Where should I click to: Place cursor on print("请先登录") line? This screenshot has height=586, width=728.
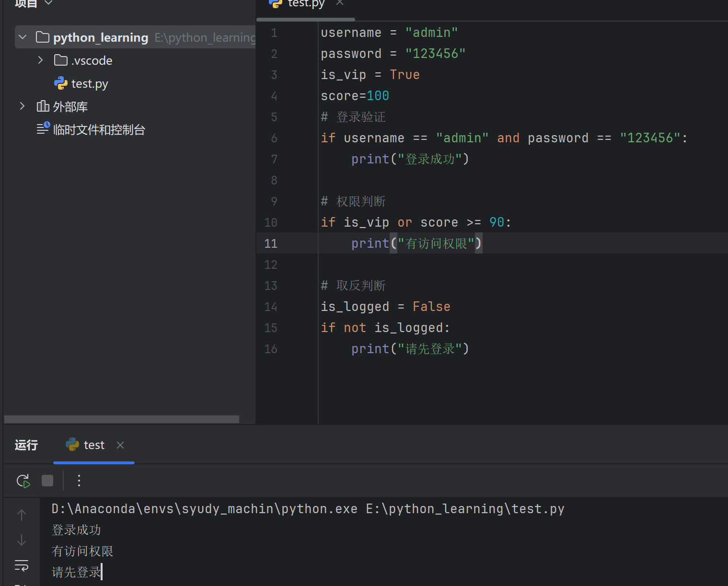click(x=410, y=349)
